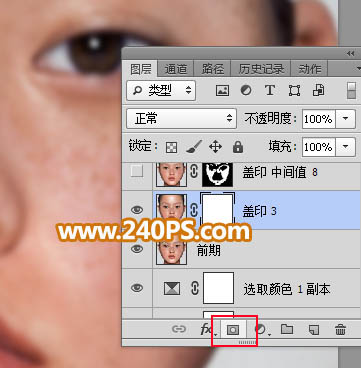
Task: Hide the 前期 layer eye
Action: [x=137, y=249]
